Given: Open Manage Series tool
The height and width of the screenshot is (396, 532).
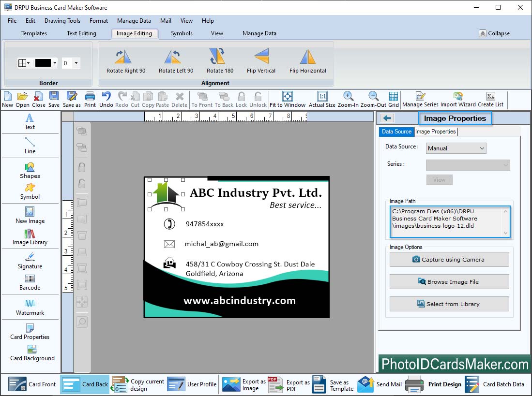Looking at the screenshot, I should point(420,100).
